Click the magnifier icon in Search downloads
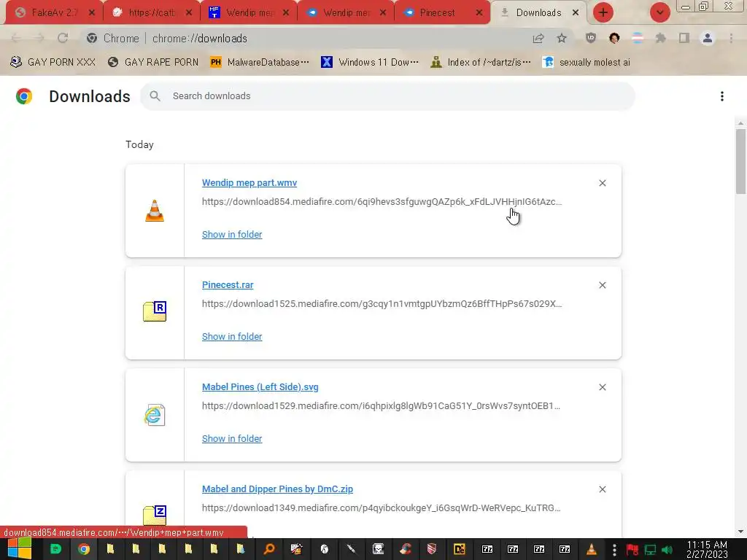The image size is (747, 560). click(x=155, y=96)
